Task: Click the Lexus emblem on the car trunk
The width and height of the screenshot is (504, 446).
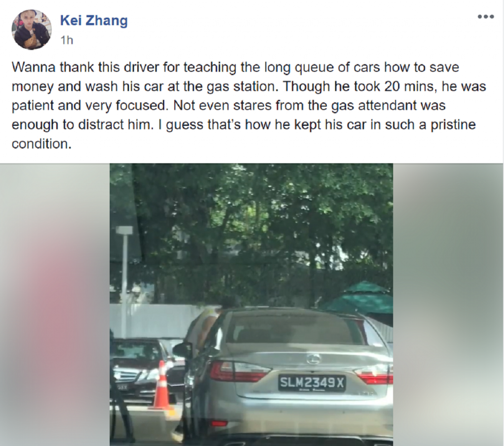Action: point(314,358)
